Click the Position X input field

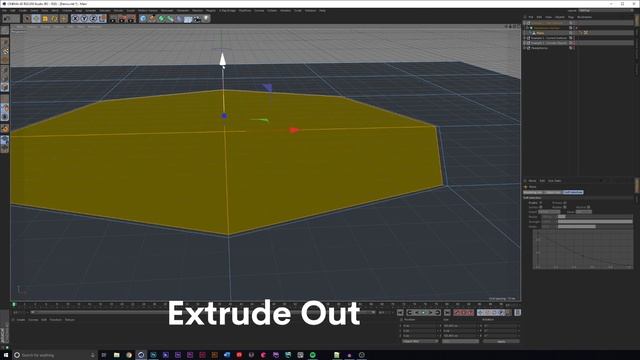[420, 326]
